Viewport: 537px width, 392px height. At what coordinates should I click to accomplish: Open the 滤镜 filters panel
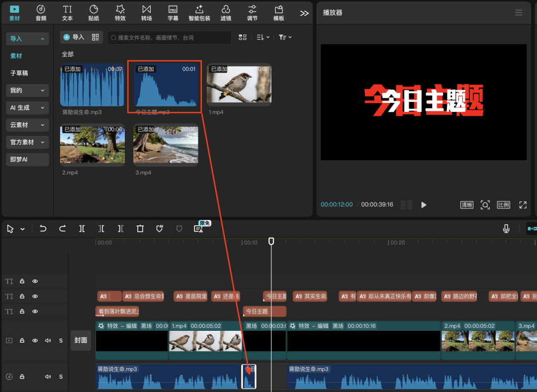(226, 13)
